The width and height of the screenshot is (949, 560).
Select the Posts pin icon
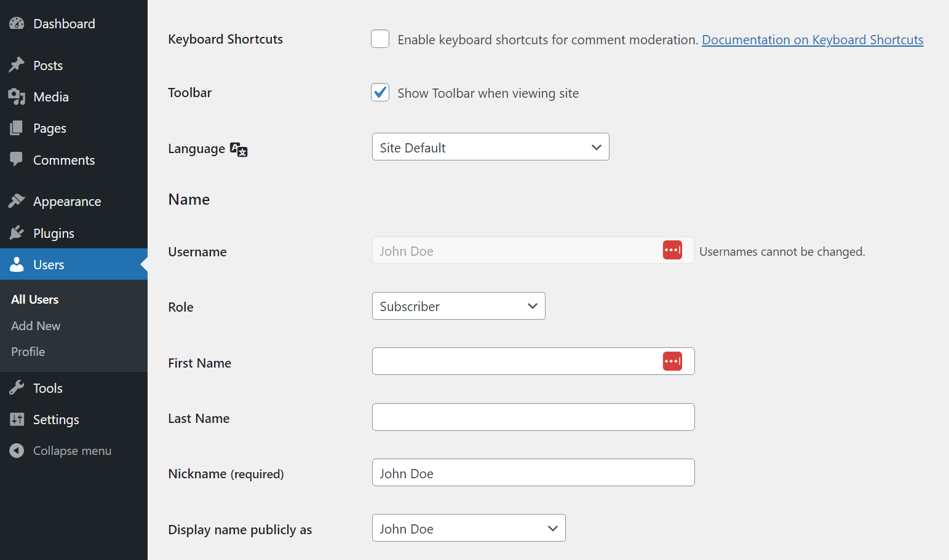(17, 65)
